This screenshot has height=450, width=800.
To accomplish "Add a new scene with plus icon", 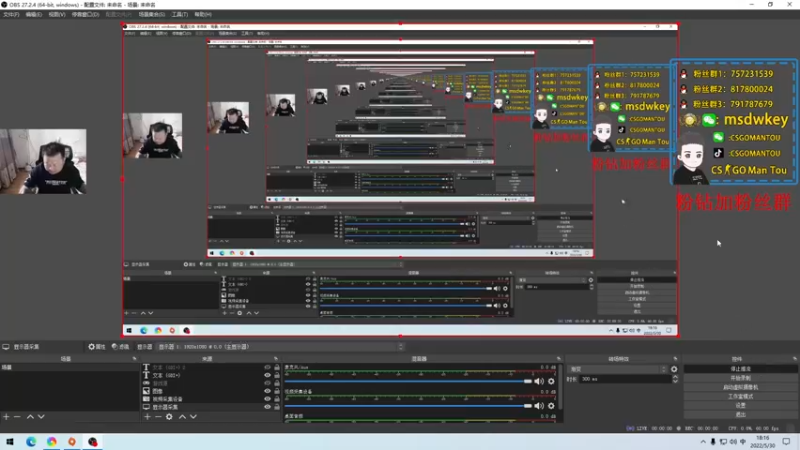I will point(6,417).
